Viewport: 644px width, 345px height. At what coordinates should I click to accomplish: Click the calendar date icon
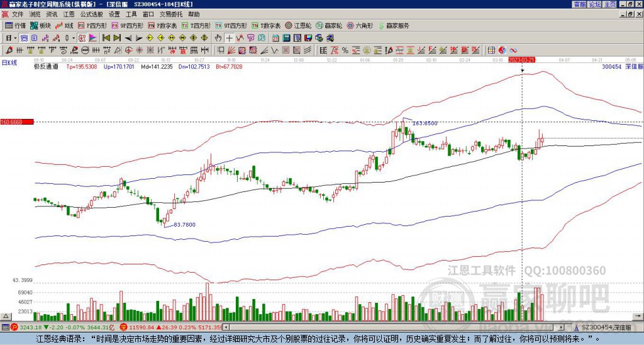coord(275,38)
